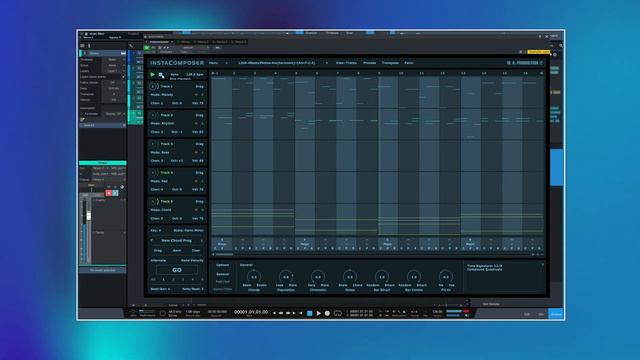The height and width of the screenshot is (360, 640).
Task: Open the Mode: Bass dropdown for Track 3
Action: point(160,152)
